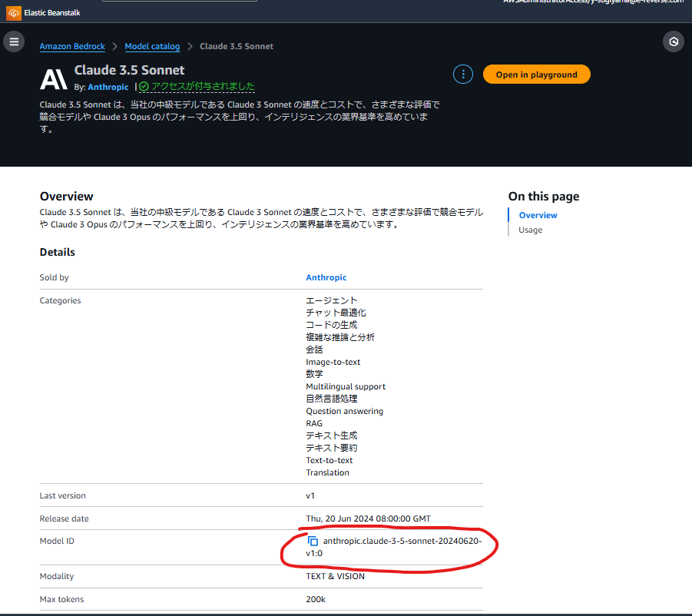
Task: Click the round icon at top right
Action: pyautogui.click(x=674, y=42)
